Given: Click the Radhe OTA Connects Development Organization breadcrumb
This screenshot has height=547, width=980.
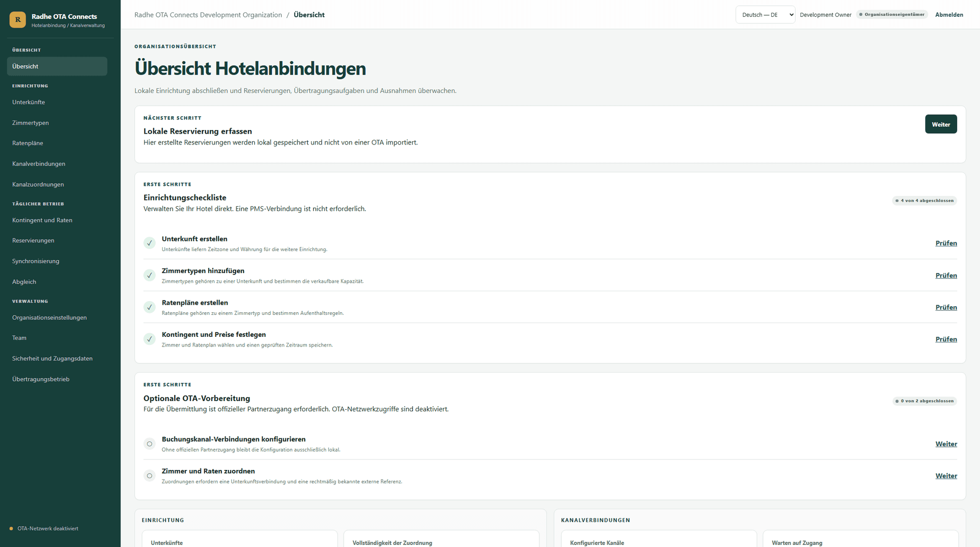Looking at the screenshot, I should point(208,15).
